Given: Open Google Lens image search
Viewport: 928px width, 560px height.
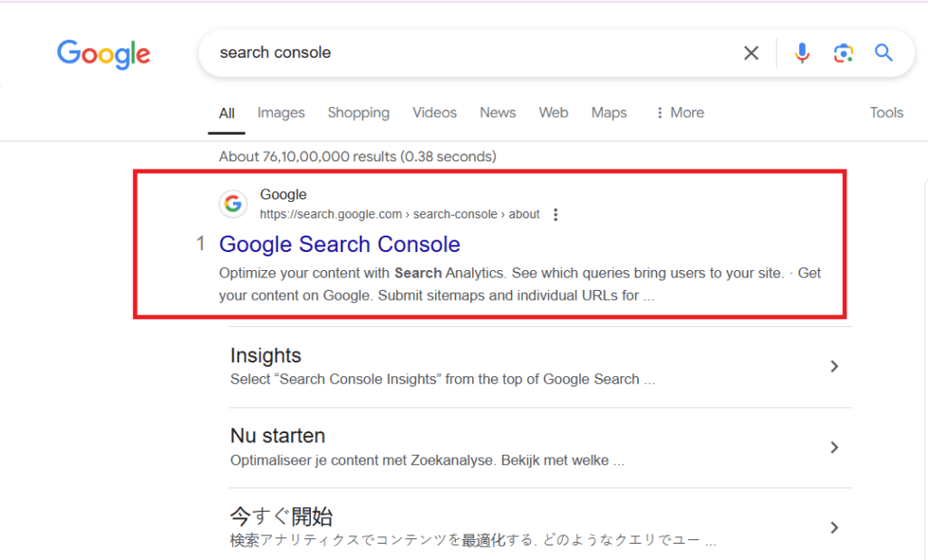Looking at the screenshot, I should [844, 53].
